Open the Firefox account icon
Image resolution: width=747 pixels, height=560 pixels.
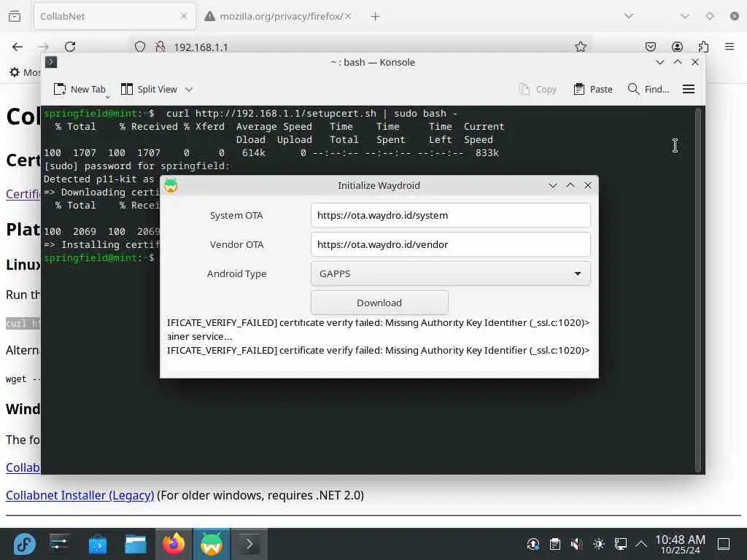(677, 47)
